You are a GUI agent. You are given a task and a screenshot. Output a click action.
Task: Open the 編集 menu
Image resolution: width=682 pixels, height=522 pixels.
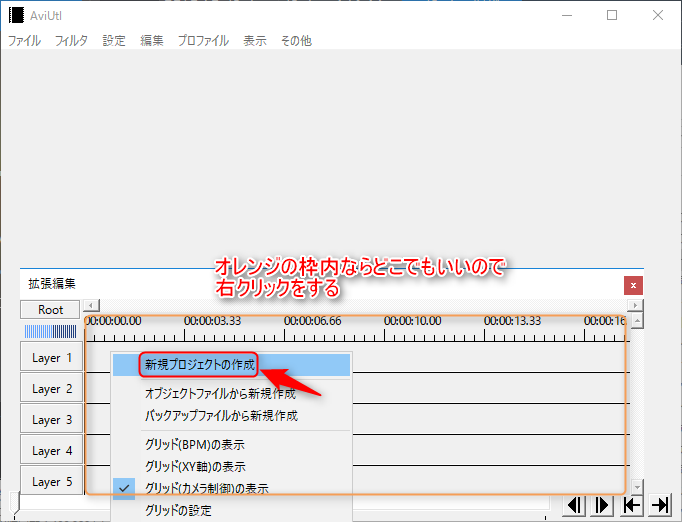click(x=152, y=41)
